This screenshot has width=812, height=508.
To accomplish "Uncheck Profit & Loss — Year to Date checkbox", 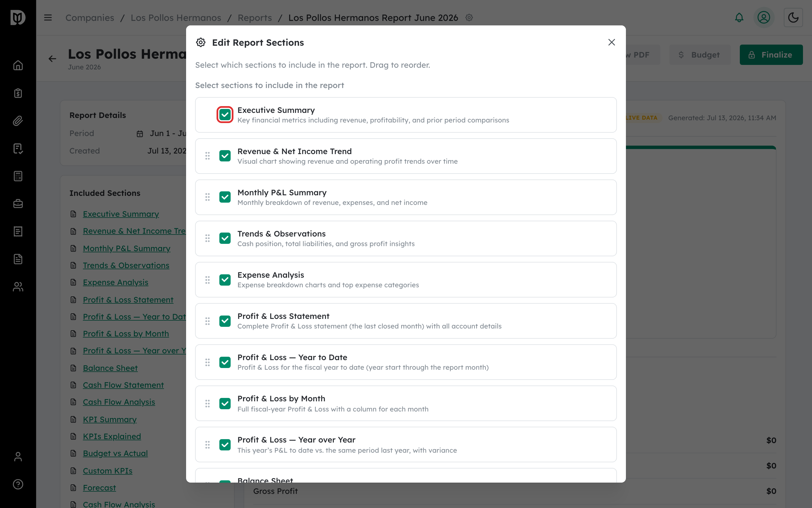I will click(225, 362).
